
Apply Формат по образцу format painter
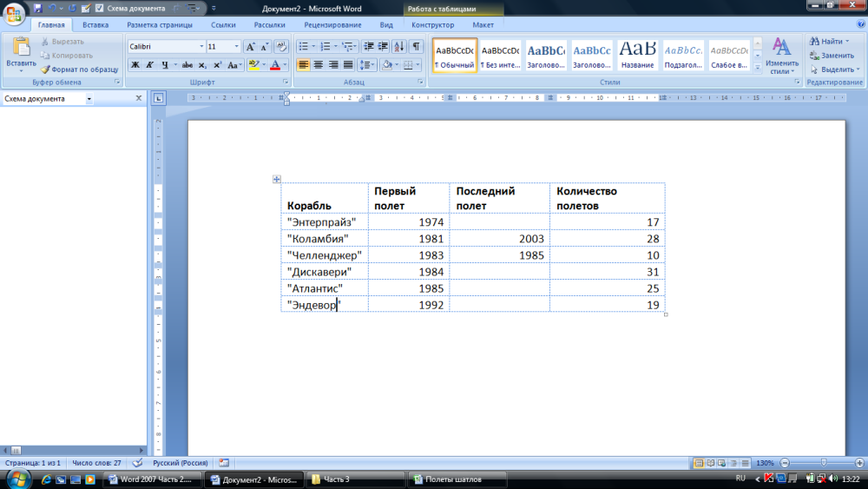click(80, 69)
